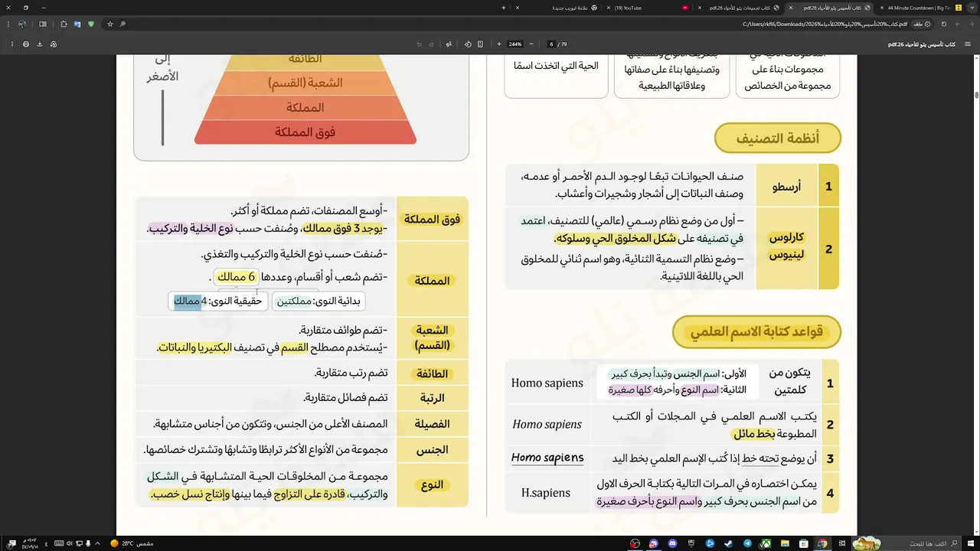Open the green shield extension
The width and height of the screenshot is (980, 551).
pyautogui.click(x=90, y=24)
